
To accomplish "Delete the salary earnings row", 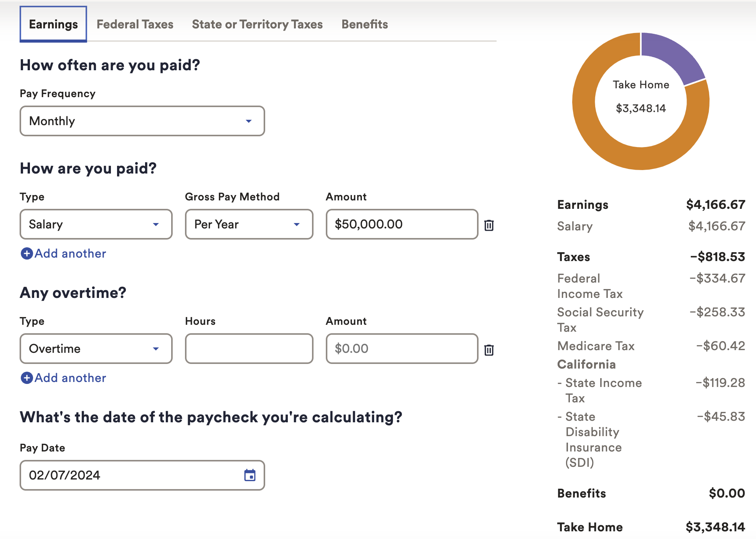I will click(x=489, y=225).
